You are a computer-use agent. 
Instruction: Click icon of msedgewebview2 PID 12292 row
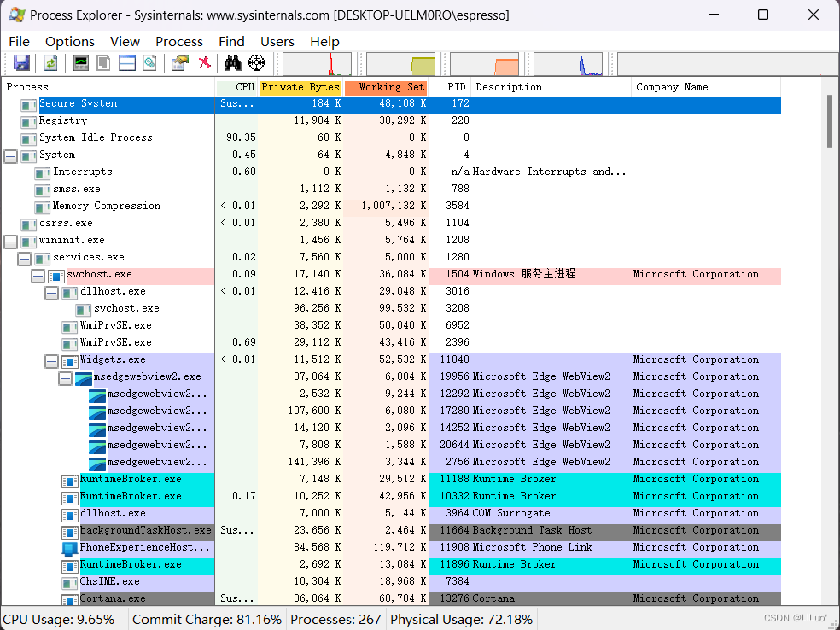pos(97,395)
